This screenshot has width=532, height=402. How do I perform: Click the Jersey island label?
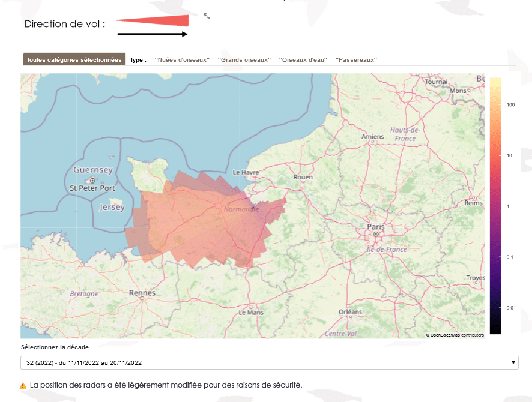112,208
